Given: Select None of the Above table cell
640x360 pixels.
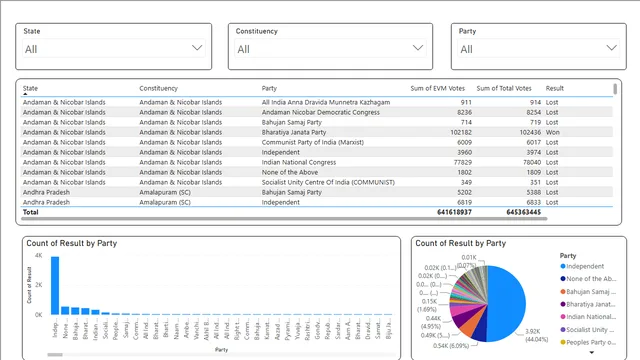Looking at the screenshot, I should click(290, 172).
